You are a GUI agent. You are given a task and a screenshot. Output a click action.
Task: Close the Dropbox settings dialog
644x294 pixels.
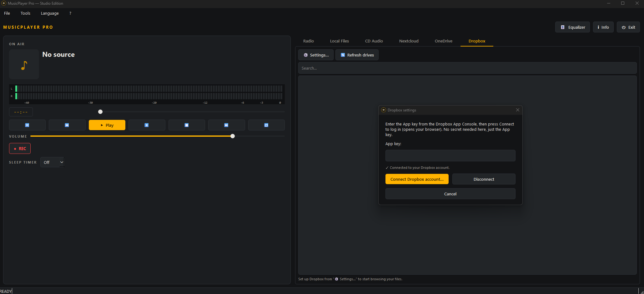click(x=518, y=110)
